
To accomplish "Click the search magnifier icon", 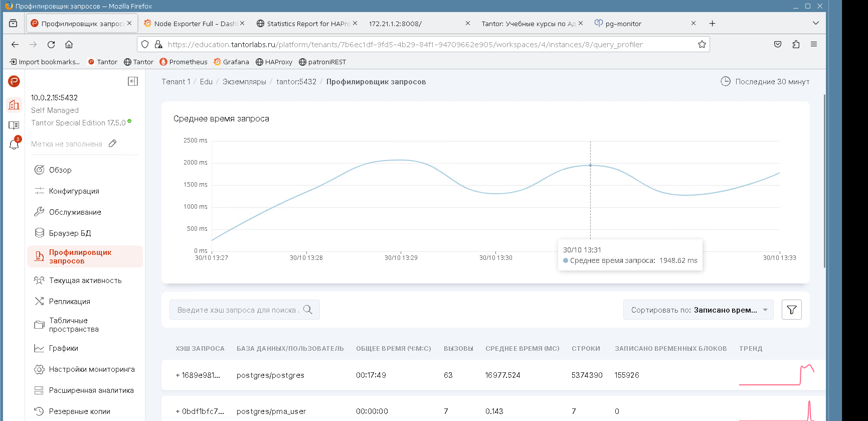I will (x=308, y=310).
